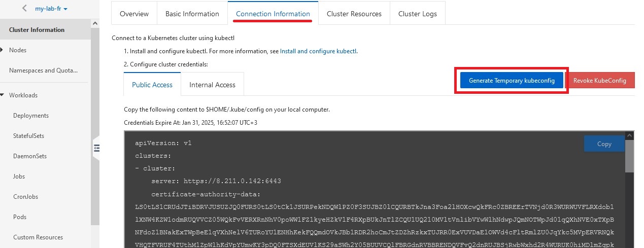
Task: Collapse the sidebar with the handle icon
Action: click(x=96, y=148)
